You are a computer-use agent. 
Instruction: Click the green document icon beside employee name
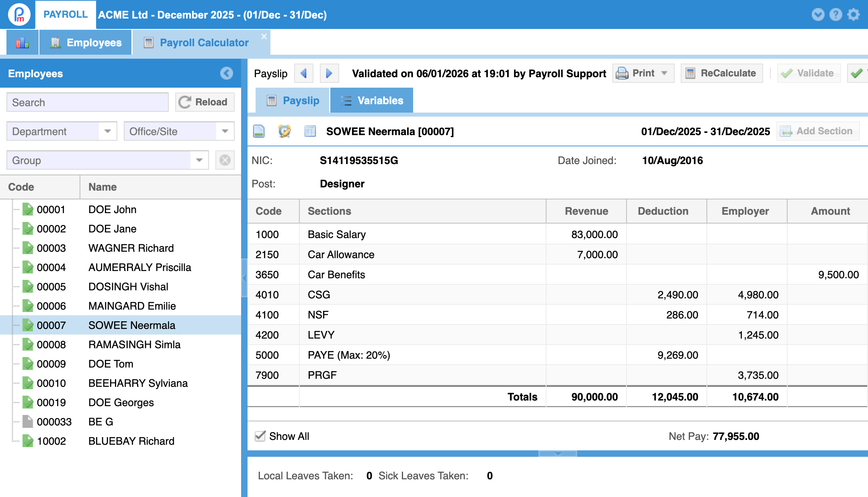(259, 131)
